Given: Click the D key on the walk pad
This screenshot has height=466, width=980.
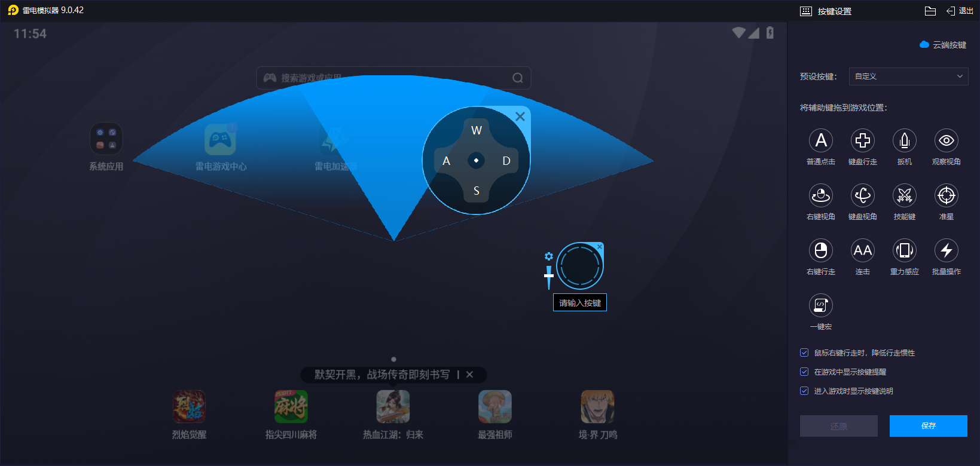Looking at the screenshot, I should point(506,161).
